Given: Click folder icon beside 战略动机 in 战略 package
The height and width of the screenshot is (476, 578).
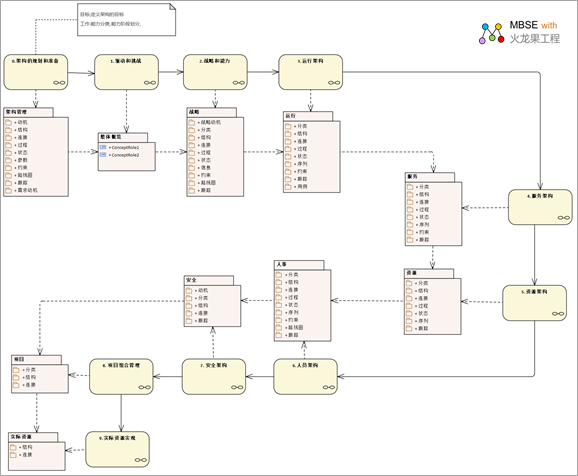Looking at the screenshot, I should click(192, 122).
